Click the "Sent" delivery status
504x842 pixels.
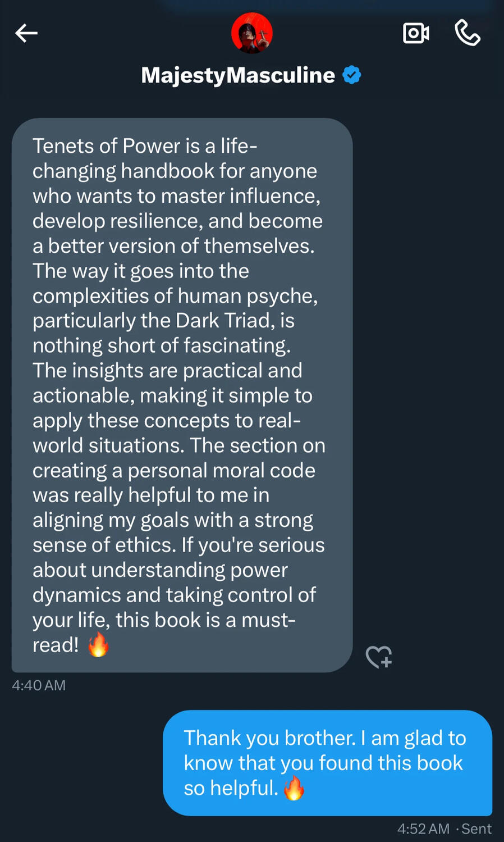476,829
